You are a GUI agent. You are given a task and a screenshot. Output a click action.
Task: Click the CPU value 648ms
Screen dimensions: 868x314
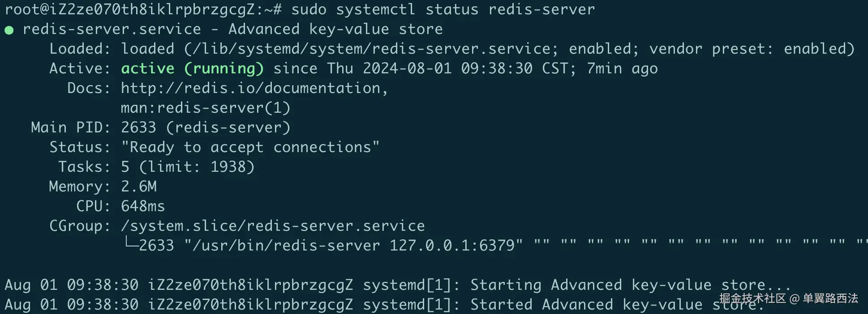coord(143,206)
